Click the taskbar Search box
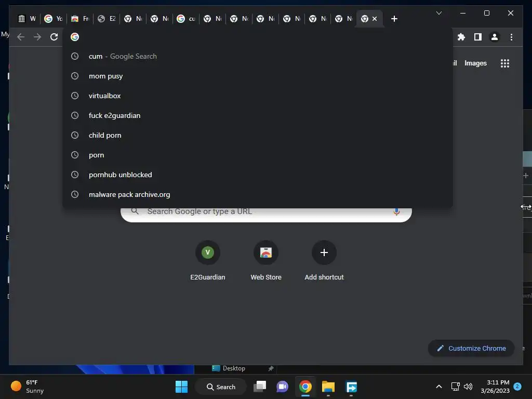The width and height of the screenshot is (532, 399). tap(221, 387)
